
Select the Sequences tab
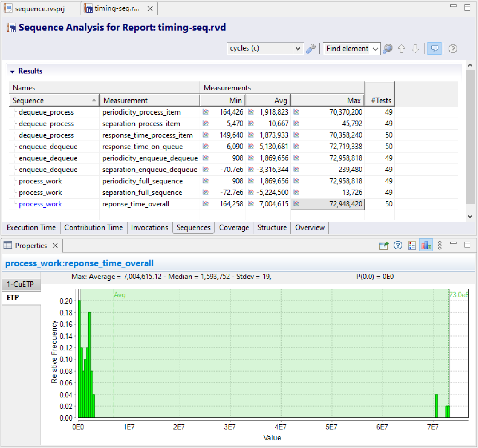point(193,228)
